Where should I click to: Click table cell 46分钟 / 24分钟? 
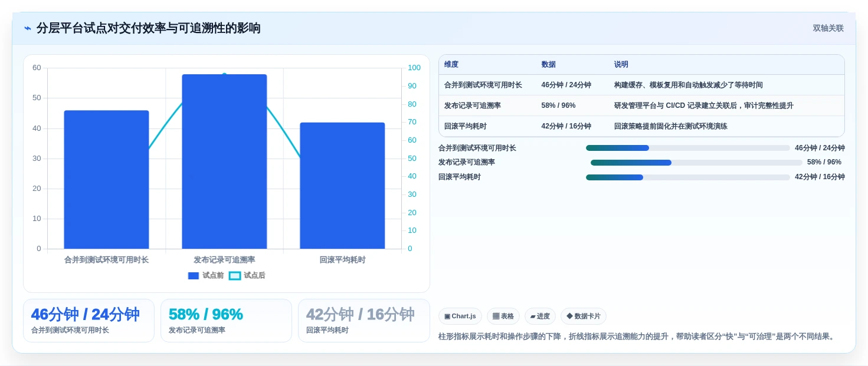point(566,85)
